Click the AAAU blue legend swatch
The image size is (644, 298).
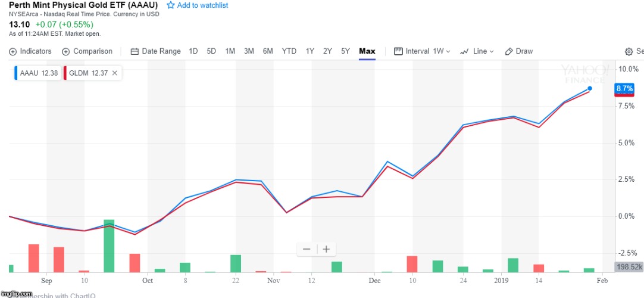point(16,73)
